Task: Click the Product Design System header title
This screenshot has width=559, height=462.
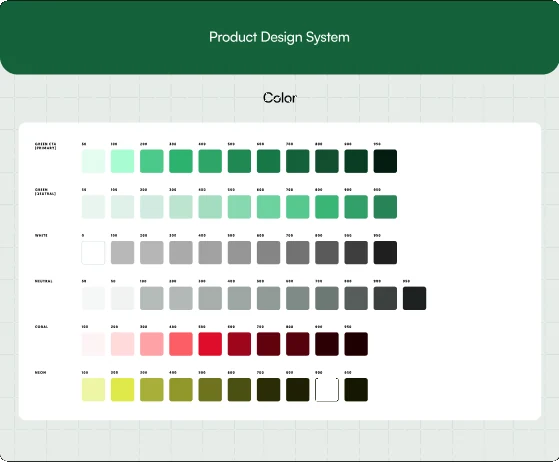Action: point(279,37)
